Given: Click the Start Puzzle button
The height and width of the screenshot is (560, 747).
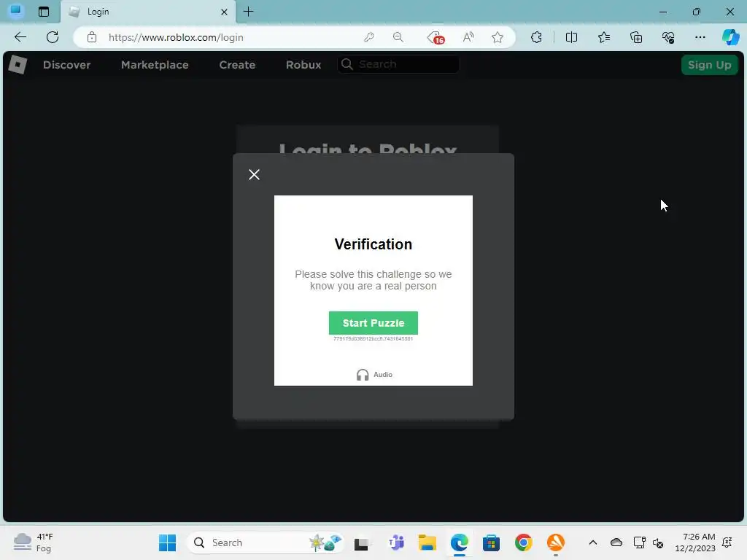Looking at the screenshot, I should point(373,323).
